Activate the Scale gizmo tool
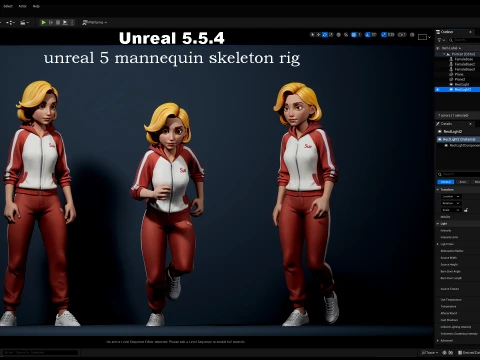Image resolution: width=480 pixels, height=360 pixels. (x=331, y=35)
